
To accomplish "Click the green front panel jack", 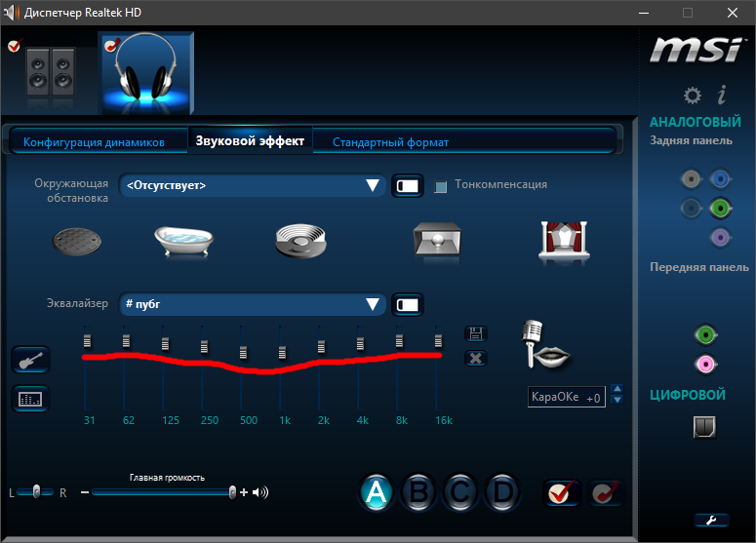I will (x=706, y=334).
